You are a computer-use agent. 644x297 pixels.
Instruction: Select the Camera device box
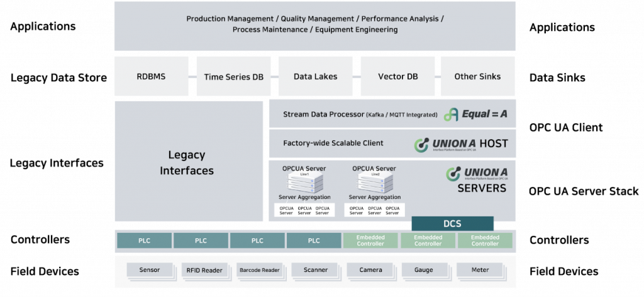coord(370,271)
